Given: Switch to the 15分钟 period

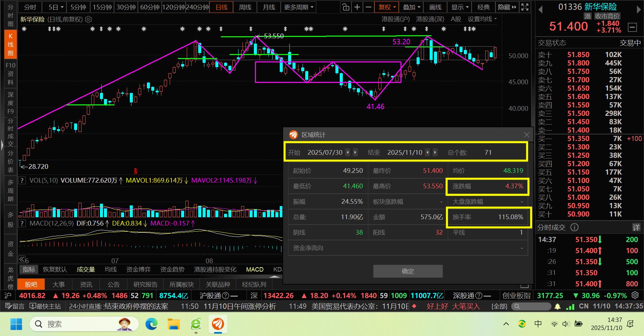Looking at the screenshot, I should [x=102, y=7].
